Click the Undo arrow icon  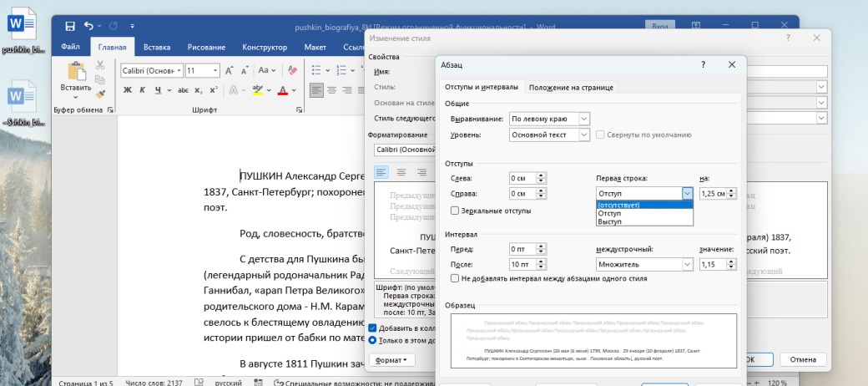pos(89,27)
